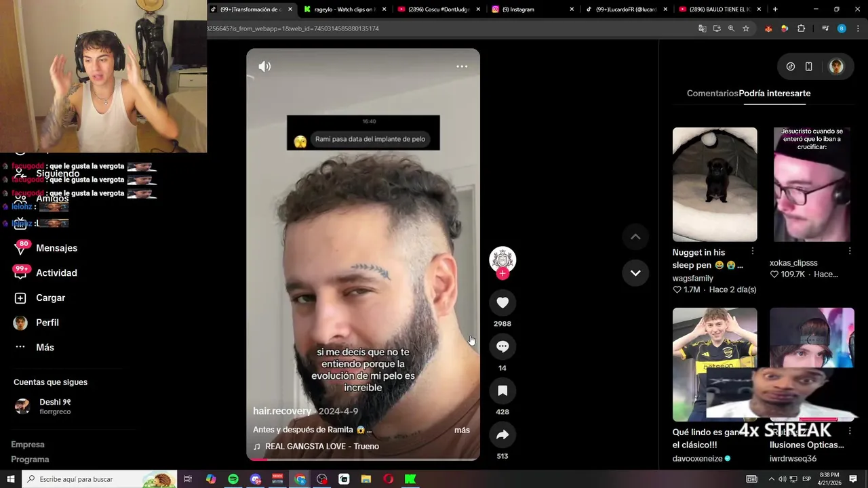Open Opera browser from the taskbar
Screen dimensions: 868x488
pos(389,479)
